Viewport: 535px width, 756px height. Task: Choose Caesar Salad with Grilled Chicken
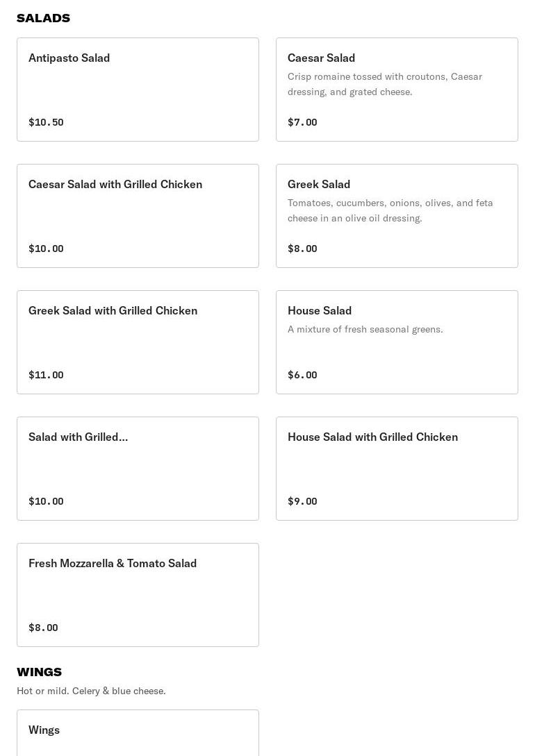pyautogui.click(x=115, y=185)
